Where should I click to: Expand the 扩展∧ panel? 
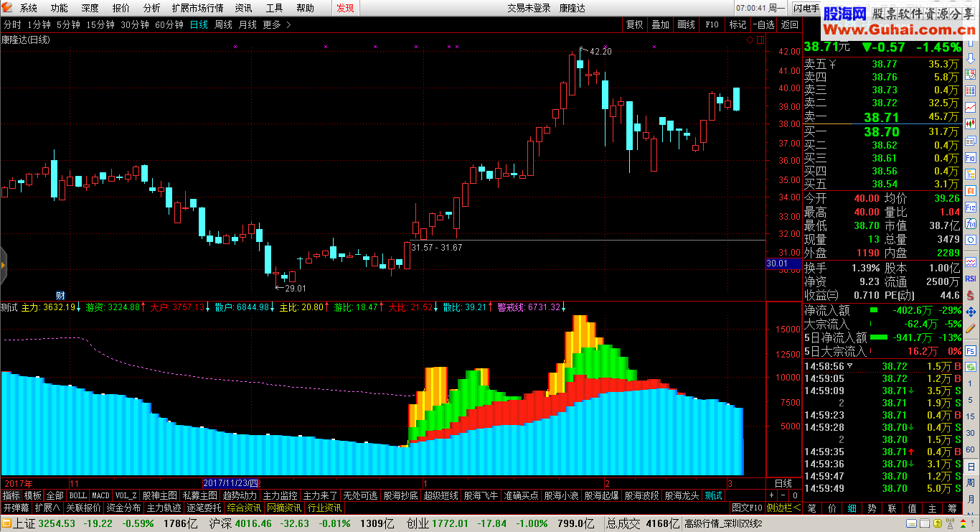coord(48,508)
